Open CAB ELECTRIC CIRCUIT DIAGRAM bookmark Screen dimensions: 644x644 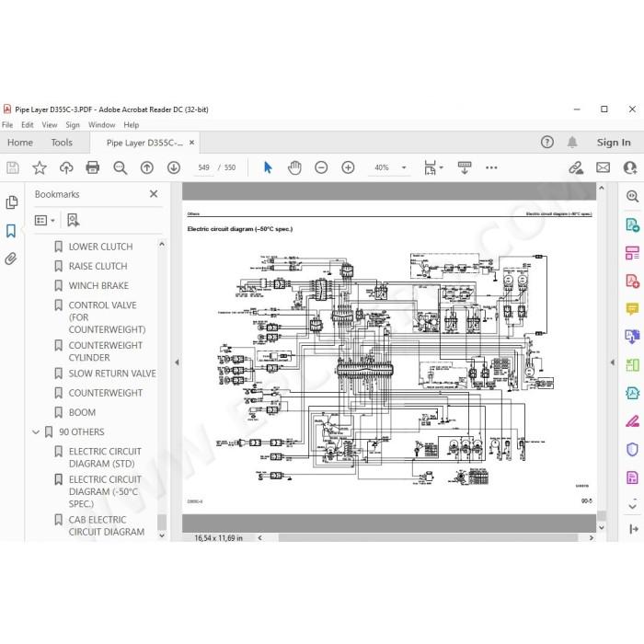107,525
